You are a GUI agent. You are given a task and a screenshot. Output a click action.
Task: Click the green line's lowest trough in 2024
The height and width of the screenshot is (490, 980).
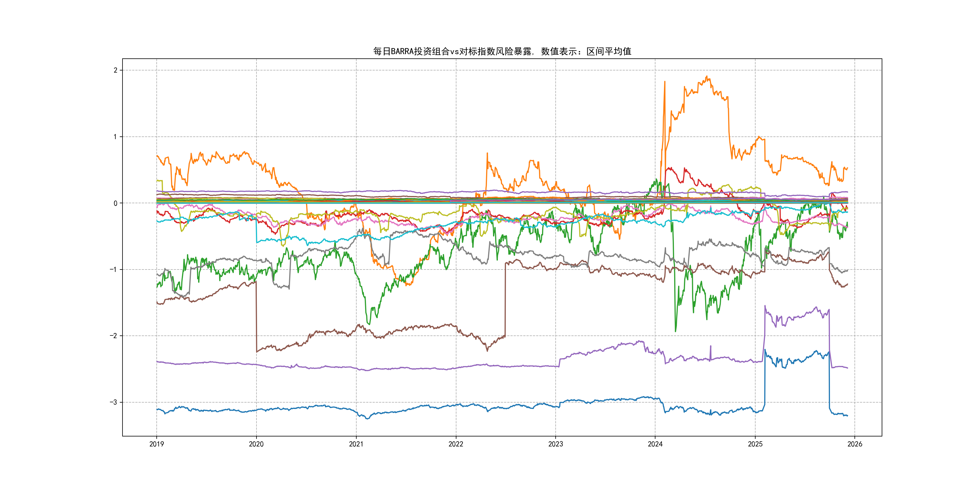675,330
